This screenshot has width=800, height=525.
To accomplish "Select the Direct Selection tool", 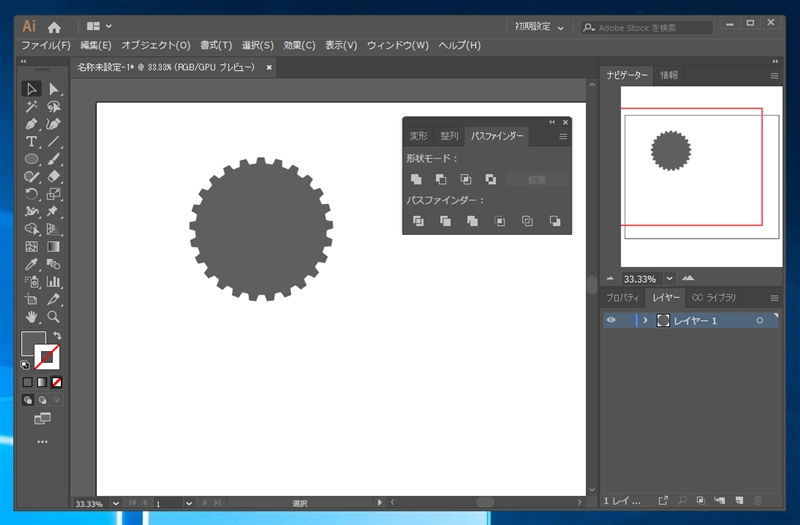I will coord(53,89).
